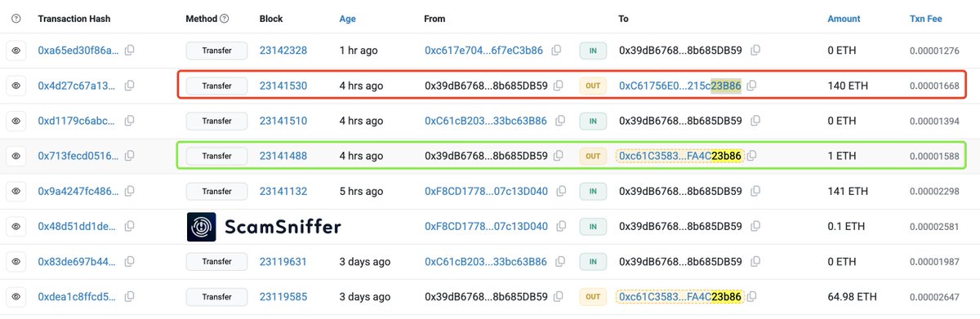
Task: Open block 23141530
Action: tap(283, 86)
